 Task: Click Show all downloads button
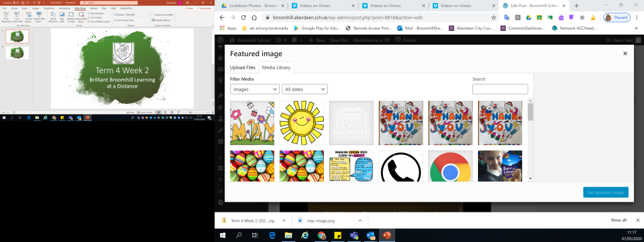click(619, 220)
